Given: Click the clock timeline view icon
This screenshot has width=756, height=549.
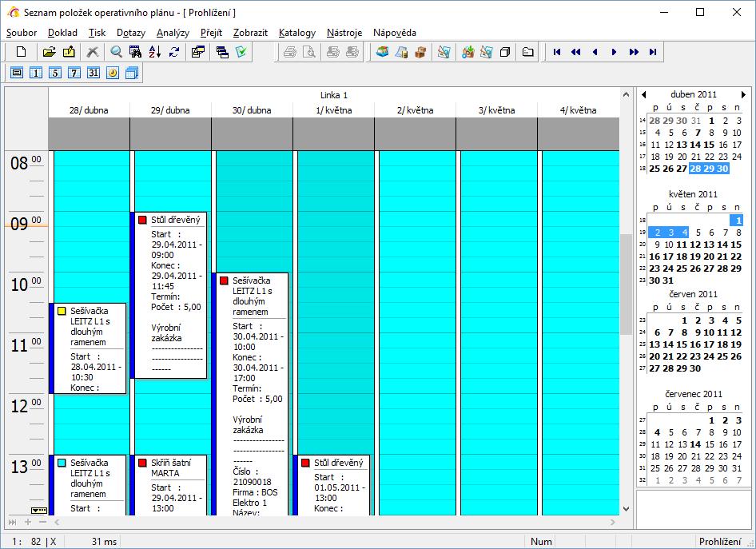Looking at the screenshot, I should 113,73.
